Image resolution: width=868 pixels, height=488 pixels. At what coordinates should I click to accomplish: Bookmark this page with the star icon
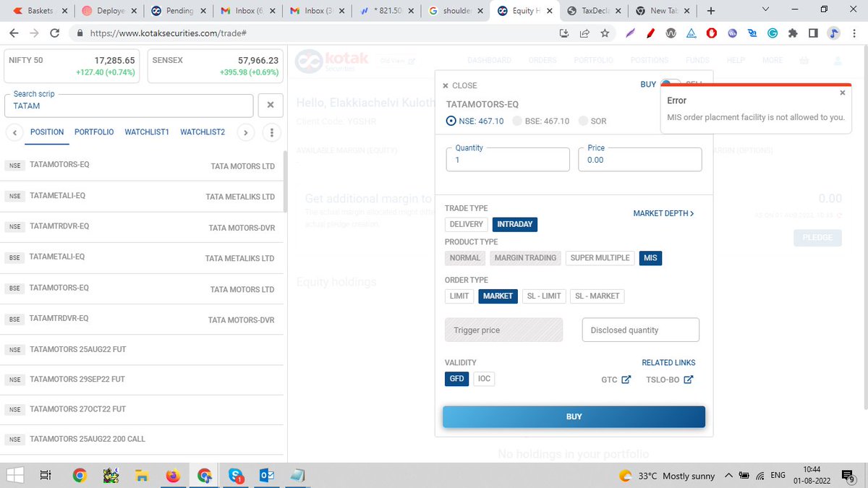[x=605, y=33]
